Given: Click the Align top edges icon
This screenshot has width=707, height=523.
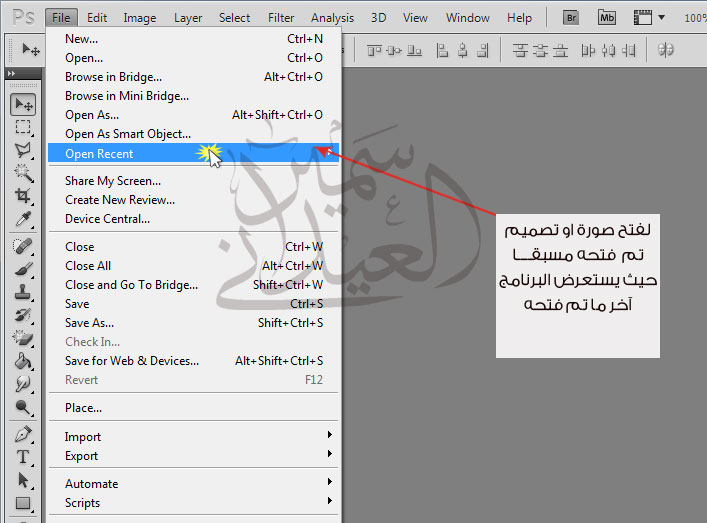Looking at the screenshot, I should [374, 50].
